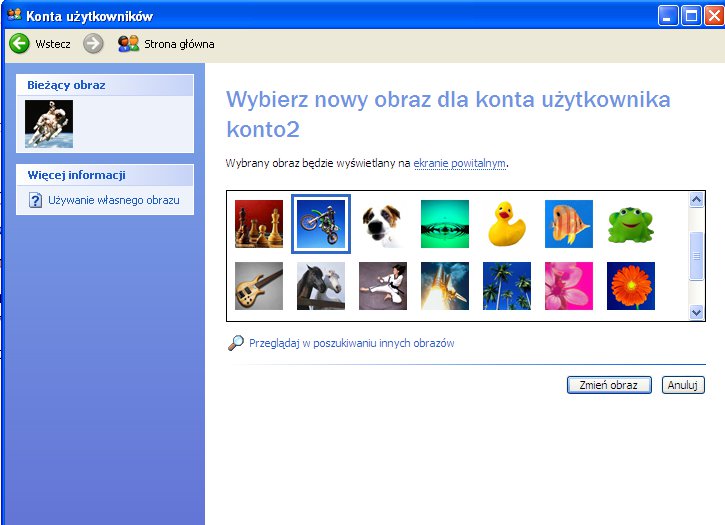This screenshot has height=525, width=725.
Task: Choose the dog picture
Action: coord(383,224)
